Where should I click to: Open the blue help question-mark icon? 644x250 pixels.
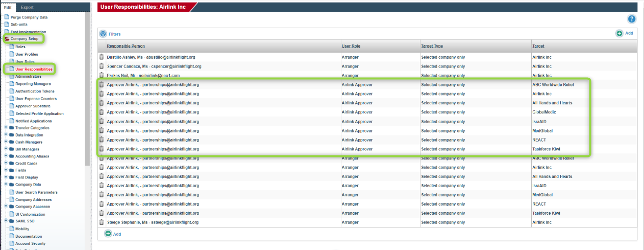(x=632, y=19)
